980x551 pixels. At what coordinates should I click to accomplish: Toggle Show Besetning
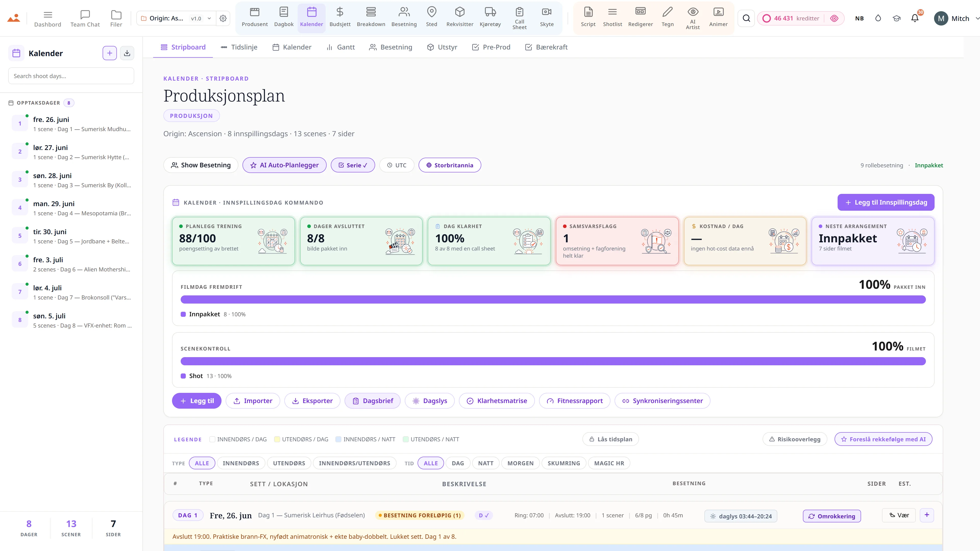(201, 165)
